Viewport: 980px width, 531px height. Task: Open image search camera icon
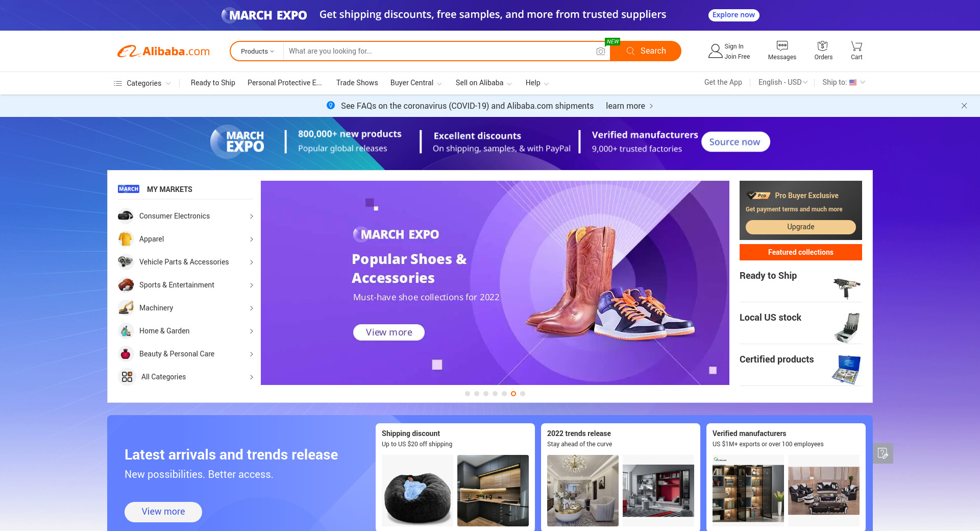coord(601,51)
